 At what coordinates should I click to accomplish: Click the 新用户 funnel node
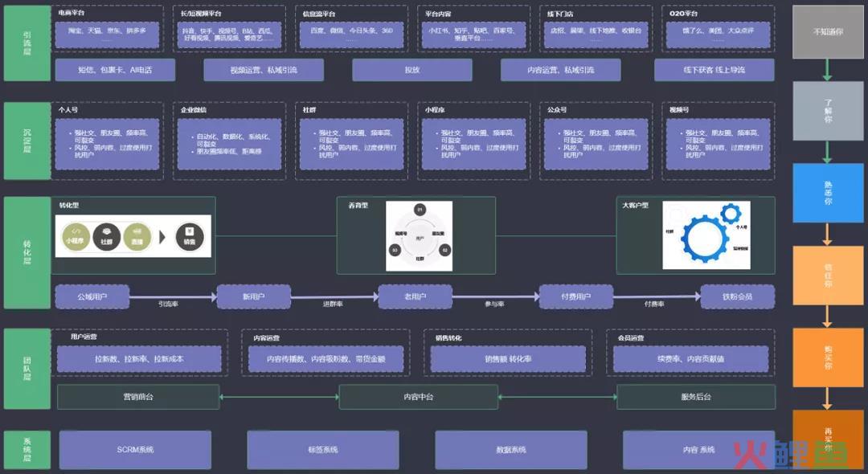click(x=253, y=296)
